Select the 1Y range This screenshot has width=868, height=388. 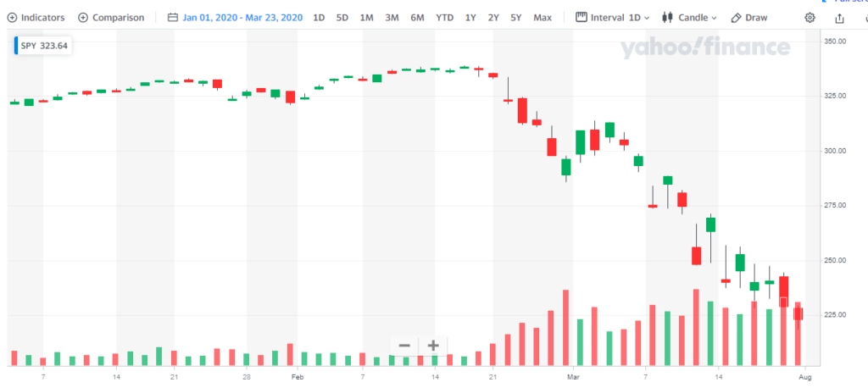pos(470,18)
